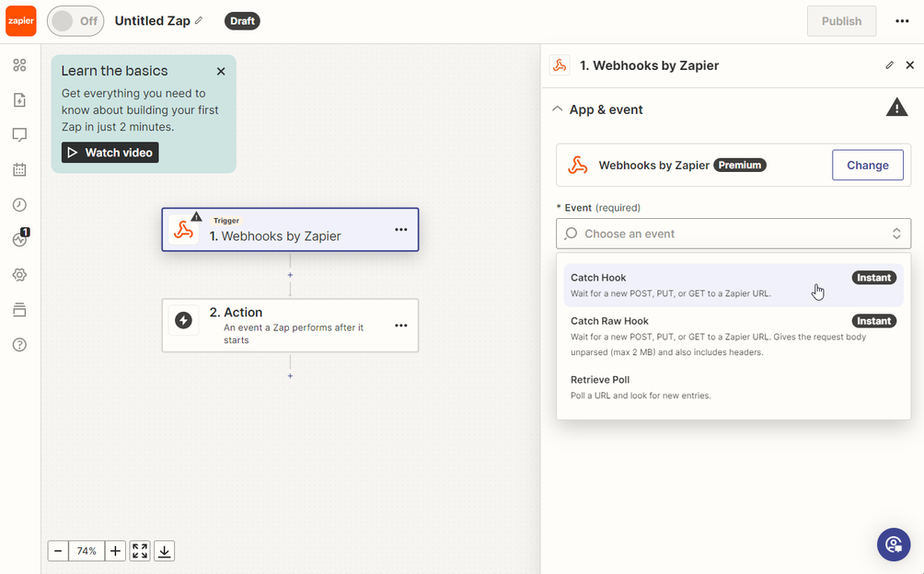Viewport: 924px width, 574px height.
Task: Select the Catch Hook event option
Action: click(733, 285)
